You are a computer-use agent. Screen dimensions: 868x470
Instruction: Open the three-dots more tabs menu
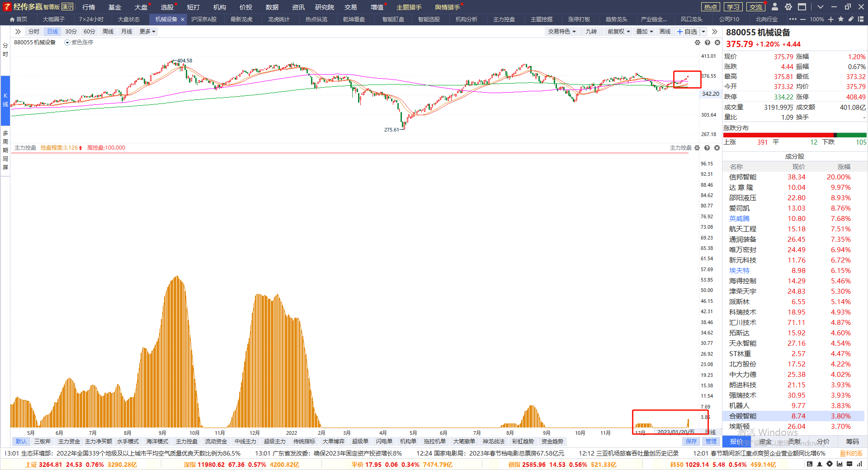(x=793, y=19)
